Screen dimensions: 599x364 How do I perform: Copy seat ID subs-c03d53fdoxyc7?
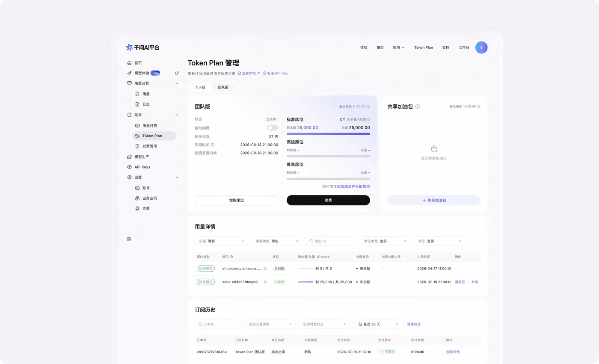pos(265,282)
